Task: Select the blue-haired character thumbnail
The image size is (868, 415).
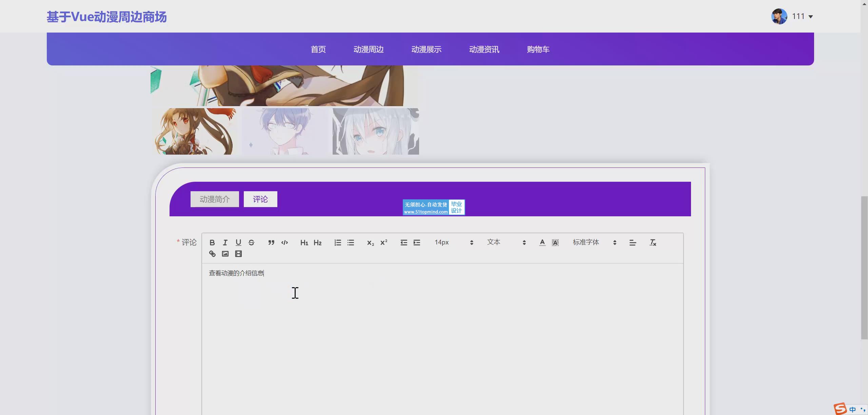Action: click(285, 131)
